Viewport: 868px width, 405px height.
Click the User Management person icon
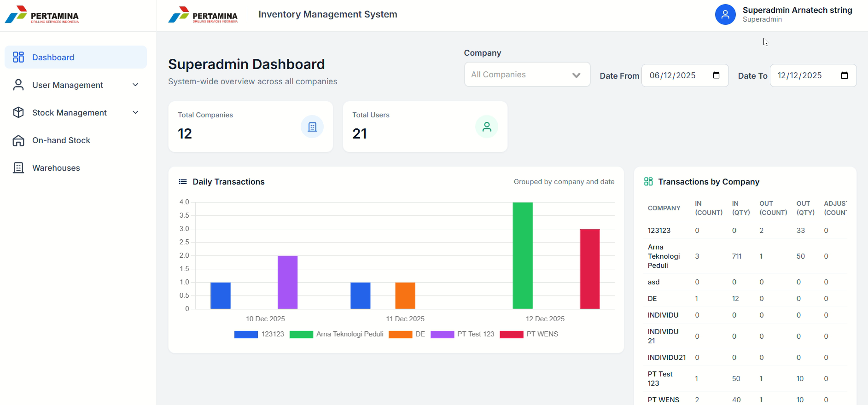18,85
